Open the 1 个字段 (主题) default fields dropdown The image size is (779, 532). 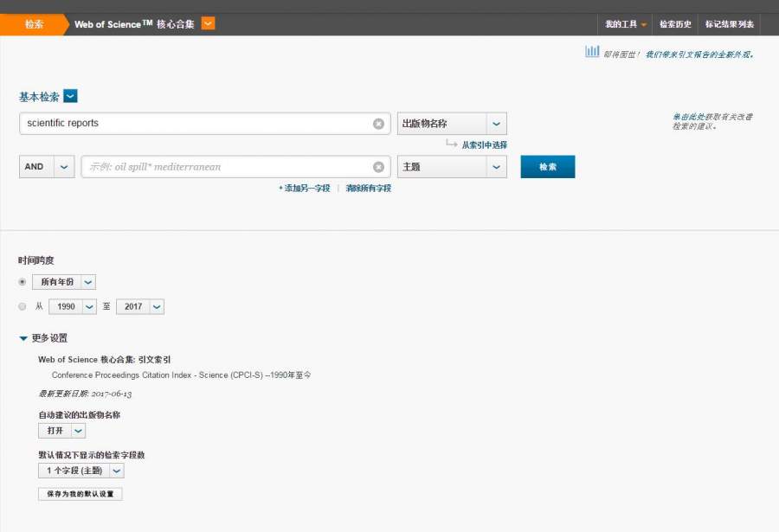[81, 471]
